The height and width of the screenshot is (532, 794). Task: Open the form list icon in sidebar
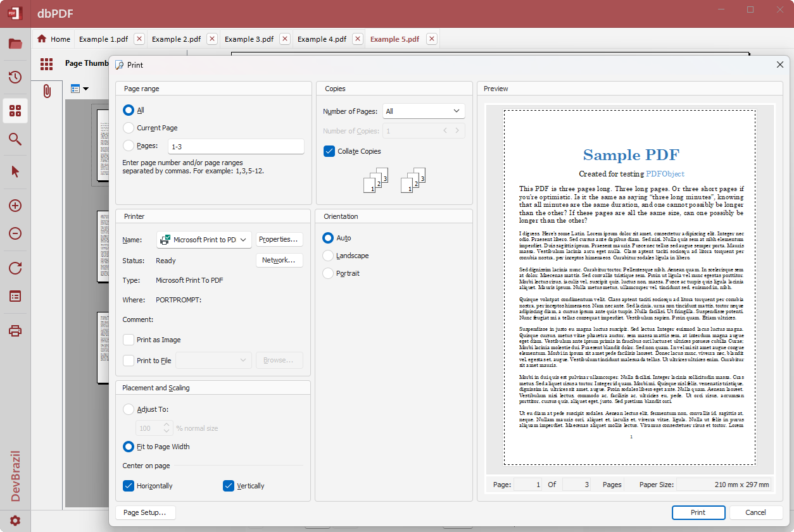tap(15, 296)
